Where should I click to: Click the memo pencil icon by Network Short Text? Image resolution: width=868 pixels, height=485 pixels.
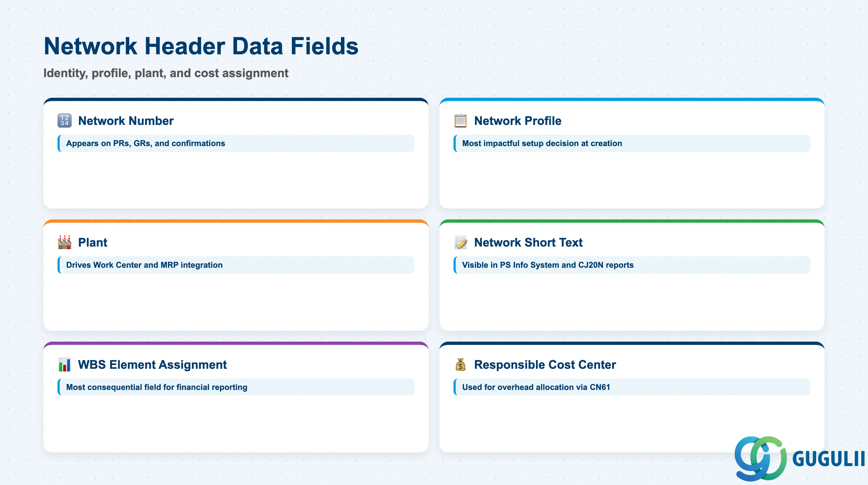(x=460, y=242)
